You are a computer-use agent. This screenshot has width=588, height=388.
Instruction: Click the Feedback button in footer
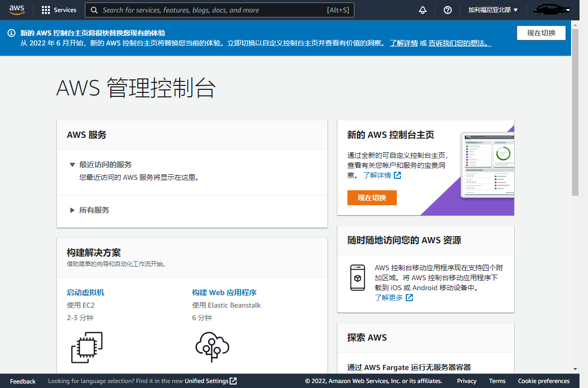(x=23, y=381)
